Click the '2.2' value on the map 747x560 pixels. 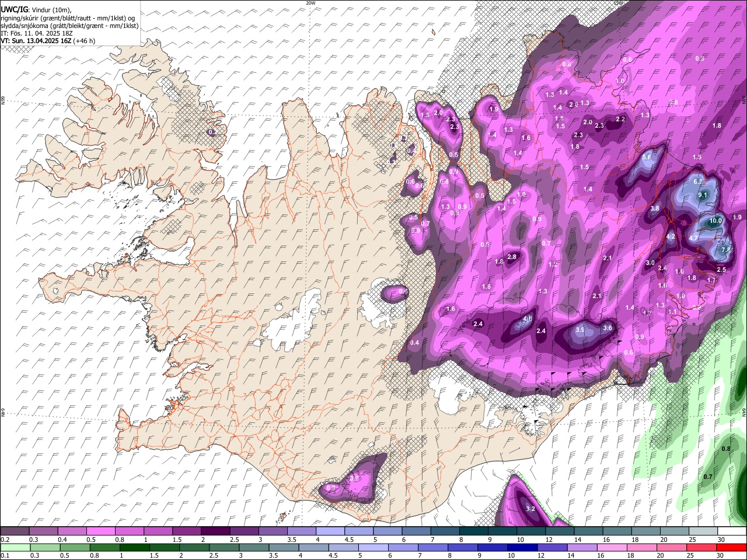tap(620, 119)
